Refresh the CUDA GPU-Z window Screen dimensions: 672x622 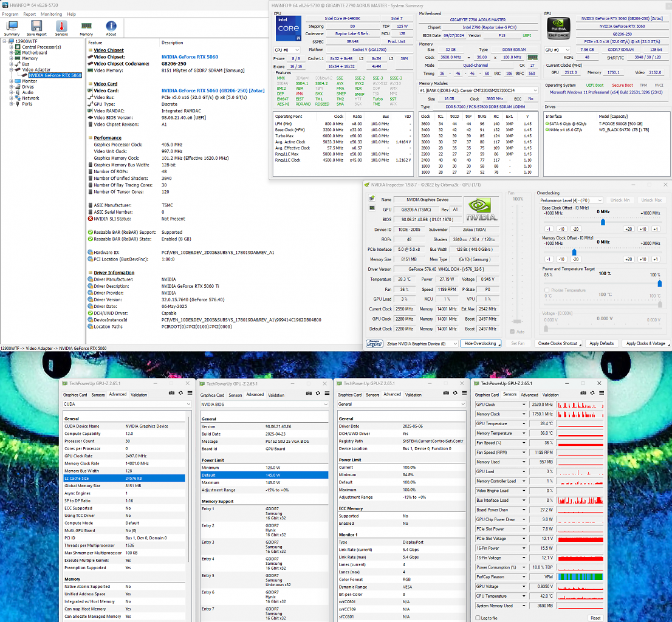tap(180, 393)
